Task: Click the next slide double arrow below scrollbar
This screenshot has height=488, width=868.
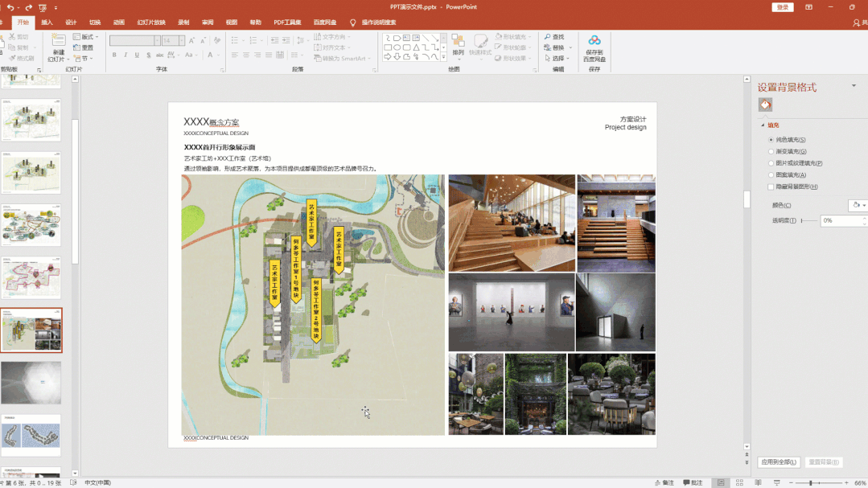Action: coord(747,462)
